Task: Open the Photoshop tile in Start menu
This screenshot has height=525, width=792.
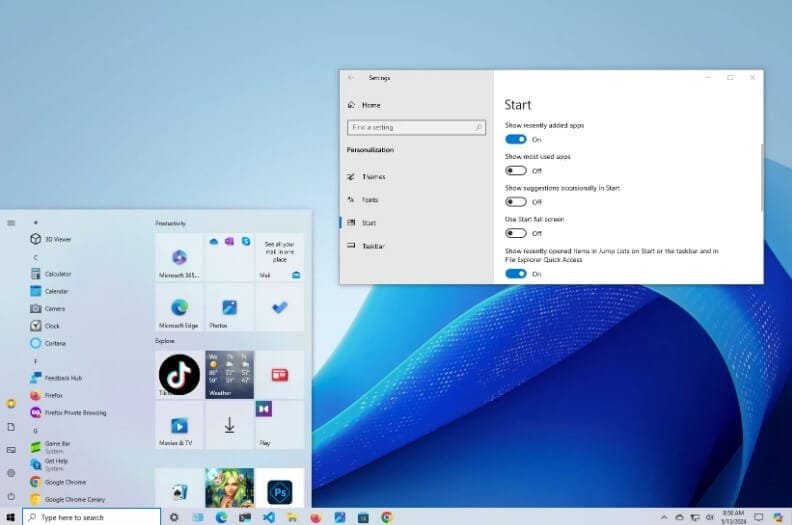Action: (x=279, y=490)
